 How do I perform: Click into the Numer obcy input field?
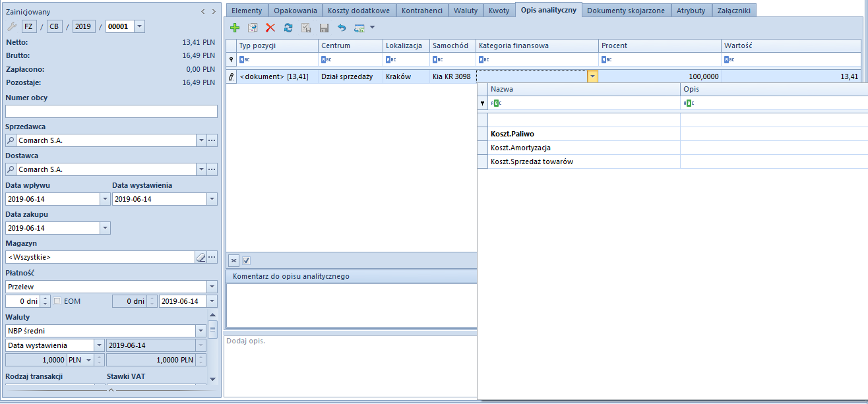[x=111, y=111]
